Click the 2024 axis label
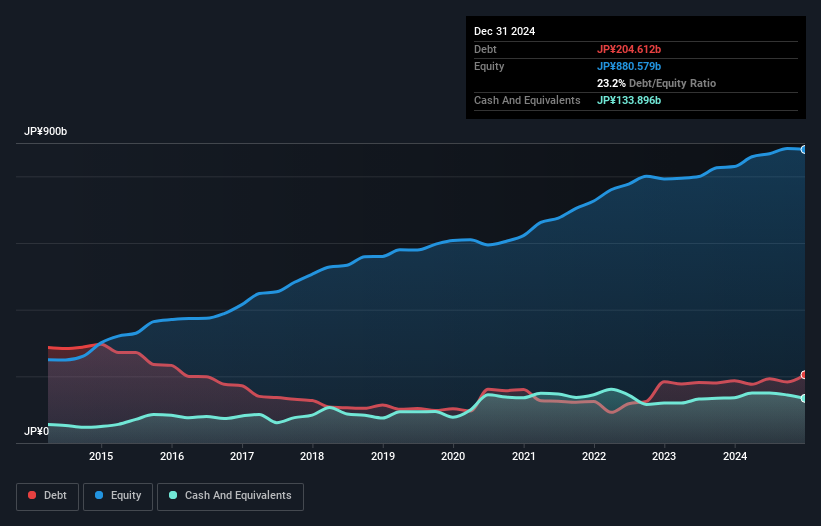This screenshot has width=821, height=526. click(x=735, y=456)
